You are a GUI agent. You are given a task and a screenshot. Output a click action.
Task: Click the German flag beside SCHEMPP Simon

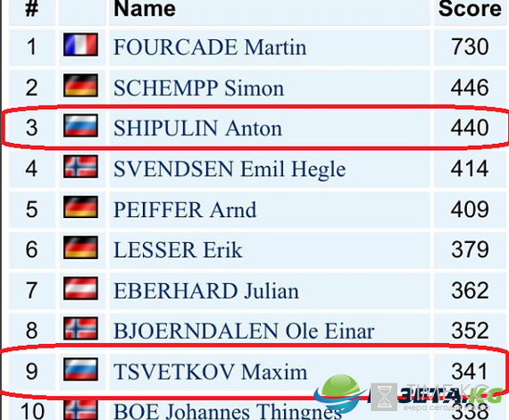pos(80,85)
